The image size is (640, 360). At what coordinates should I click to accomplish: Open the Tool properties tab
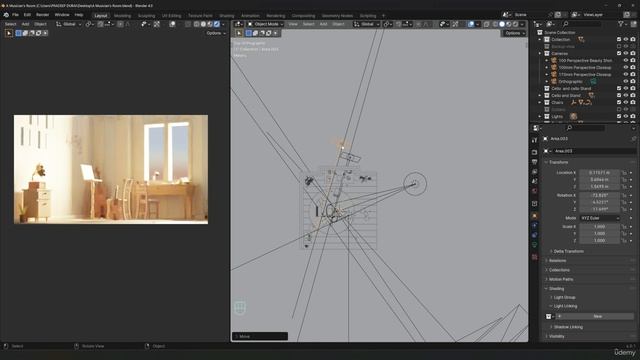(535, 140)
